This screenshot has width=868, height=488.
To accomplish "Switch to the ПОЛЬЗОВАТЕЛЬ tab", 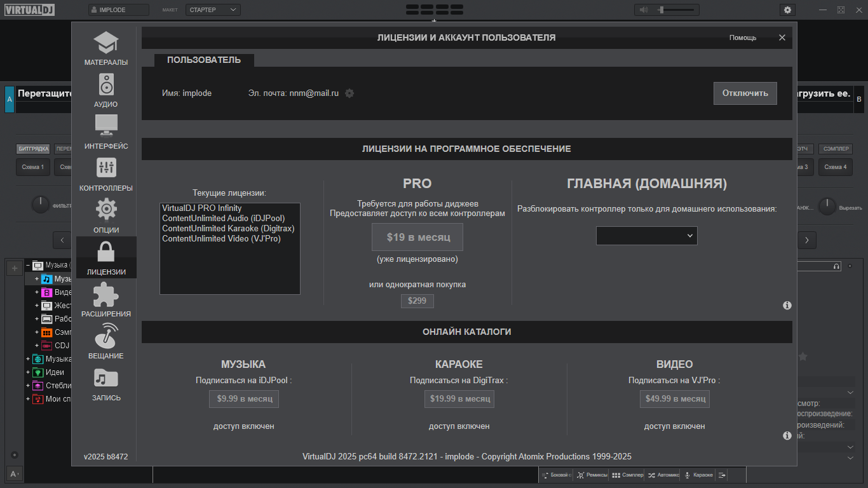I will tap(204, 60).
